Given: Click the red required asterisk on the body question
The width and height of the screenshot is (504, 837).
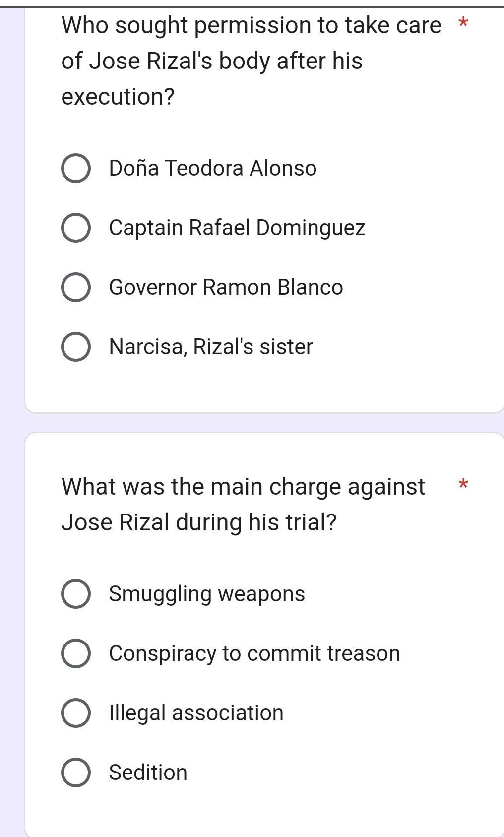Looking at the screenshot, I should click(463, 23).
